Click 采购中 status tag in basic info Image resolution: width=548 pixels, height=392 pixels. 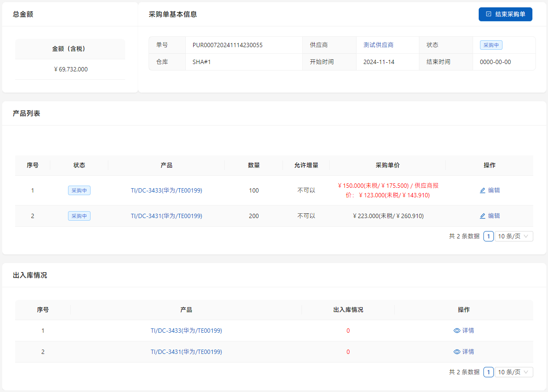(x=491, y=45)
